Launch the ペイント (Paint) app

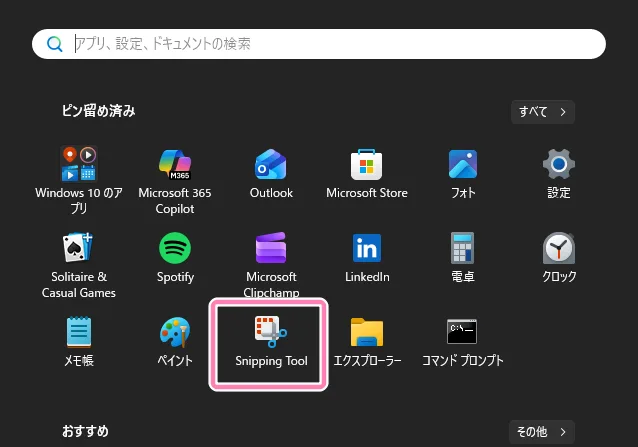[x=175, y=332]
